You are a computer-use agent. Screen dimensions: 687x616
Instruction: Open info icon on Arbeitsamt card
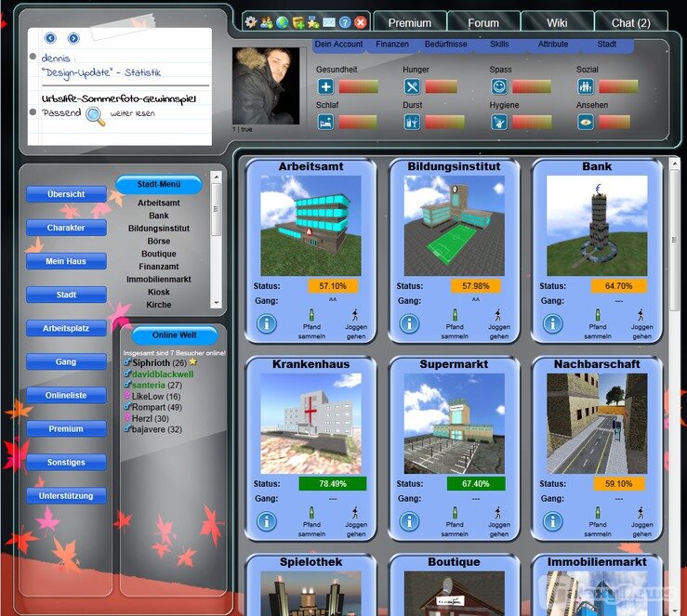coord(267,323)
